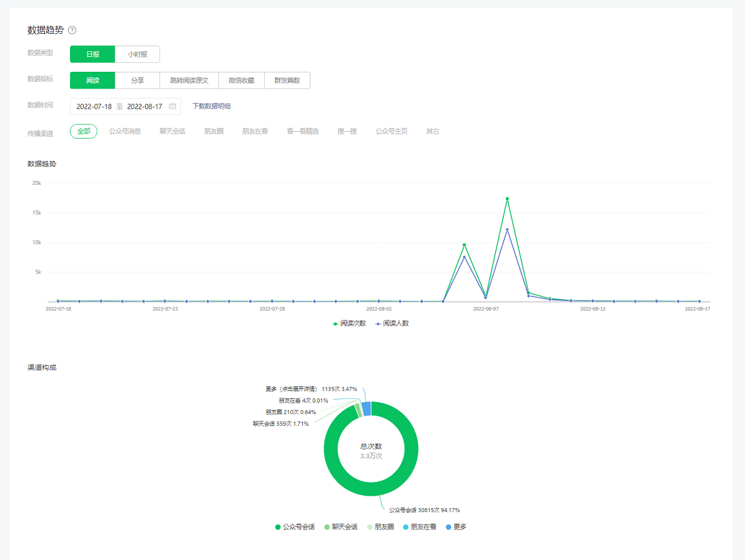Filter by 朋友圈 channel
This screenshot has width=745, height=560.
pyautogui.click(x=214, y=131)
